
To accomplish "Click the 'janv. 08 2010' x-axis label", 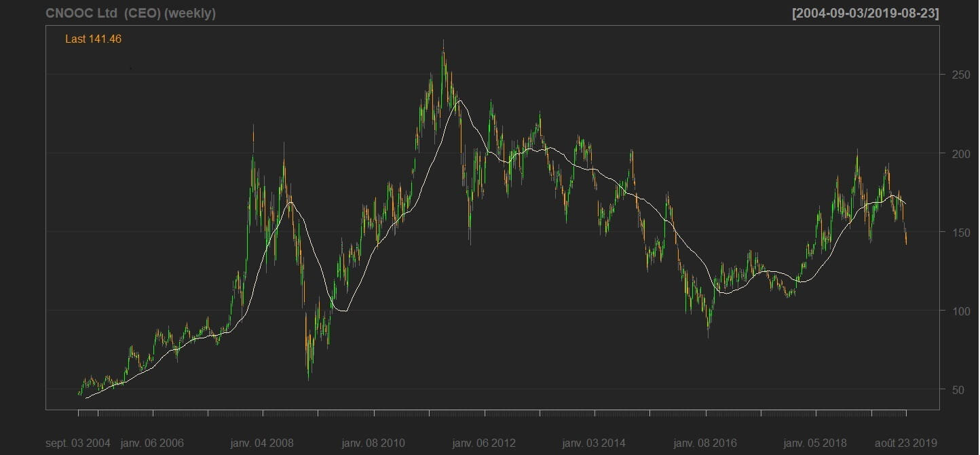I will 373,443.
